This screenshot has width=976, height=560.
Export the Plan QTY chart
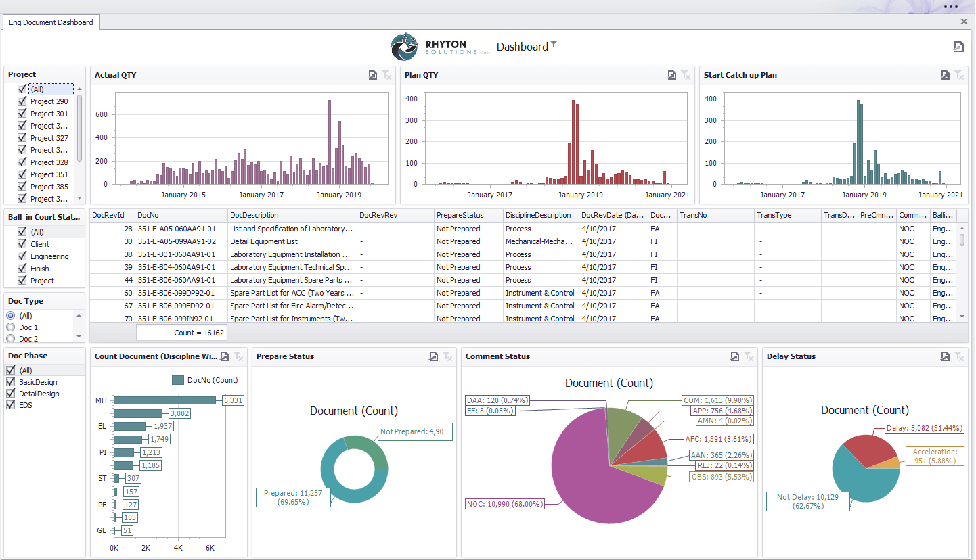click(672, 76)
